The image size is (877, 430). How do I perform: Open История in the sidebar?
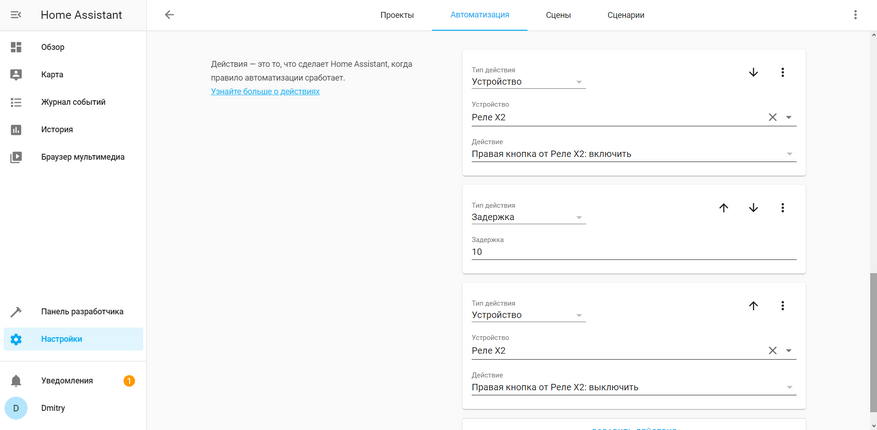[73, 130]
